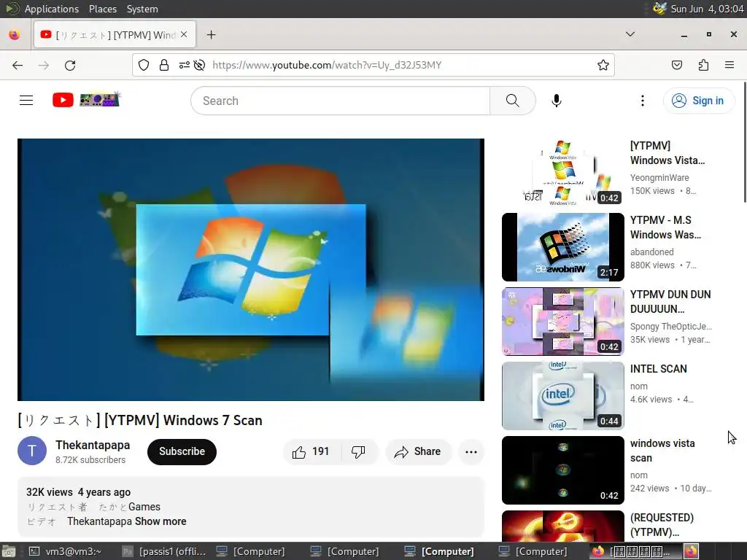Click the search magnifier button

pyautogui.click(x=513, y=101)
